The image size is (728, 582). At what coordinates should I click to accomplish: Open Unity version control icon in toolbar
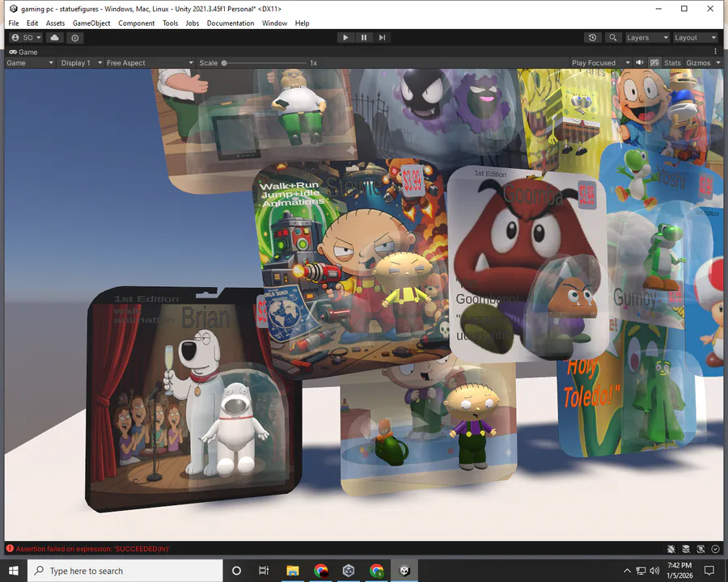click(x=75, y=38)
